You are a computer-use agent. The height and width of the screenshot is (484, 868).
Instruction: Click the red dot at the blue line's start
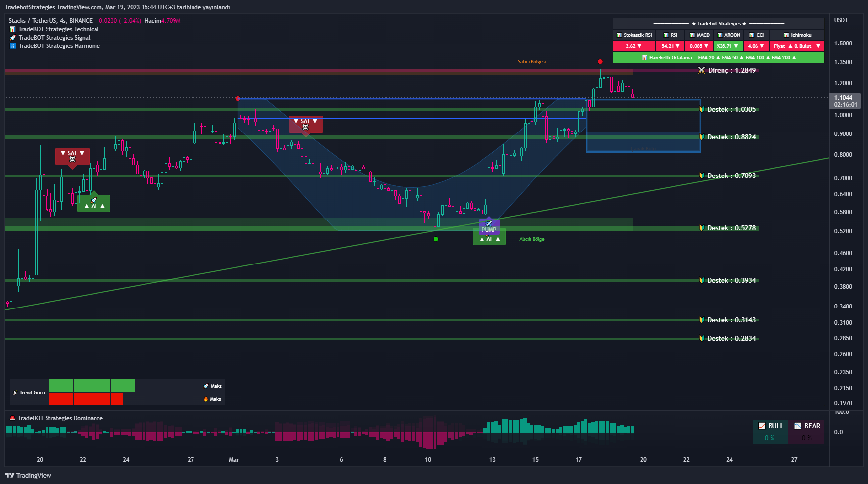pos(238,99)
